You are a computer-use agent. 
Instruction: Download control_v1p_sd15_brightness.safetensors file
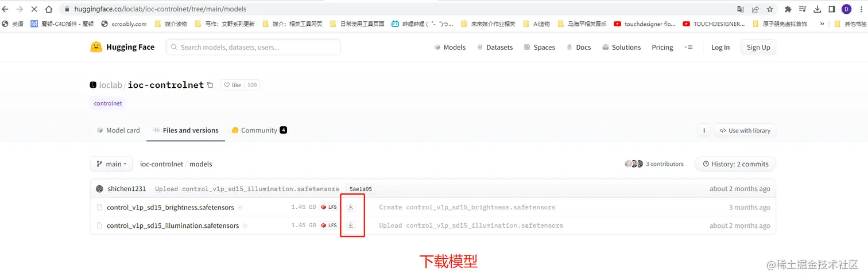[351, 207]
